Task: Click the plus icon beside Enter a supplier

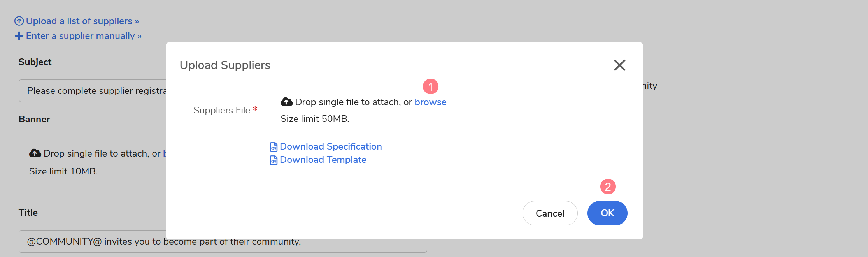Action: [x=19, y=36]
